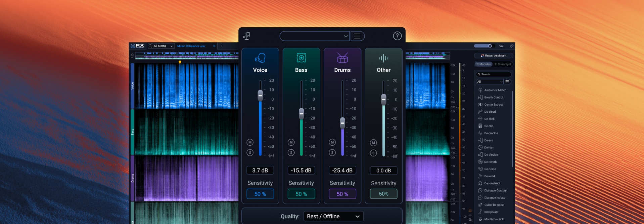Open the All Stems dropdown
The image size is (644, 224).
point(161,46)
